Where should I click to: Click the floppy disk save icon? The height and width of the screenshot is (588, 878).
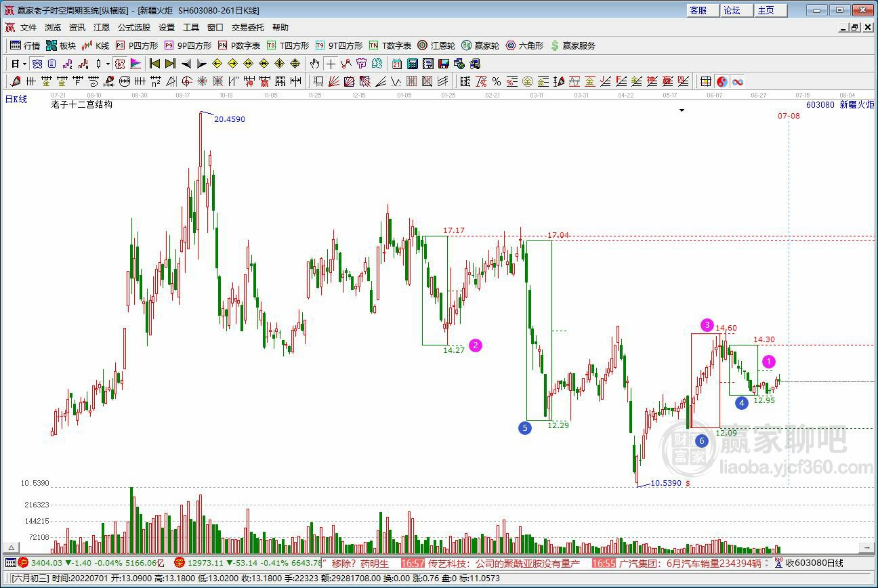pyautogui.click(x=444, y=64)
